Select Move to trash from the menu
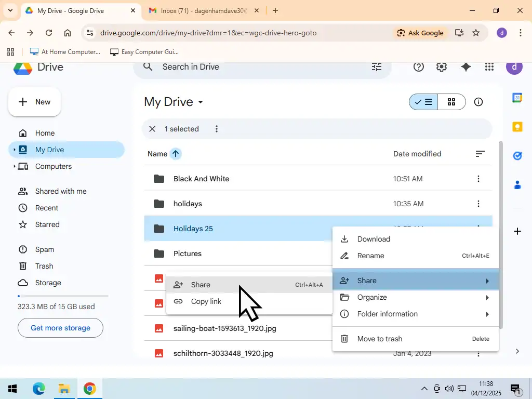Image resolution: width=532 pixels, height=399 pixels. pyautogui.click(x=380, y=338)
